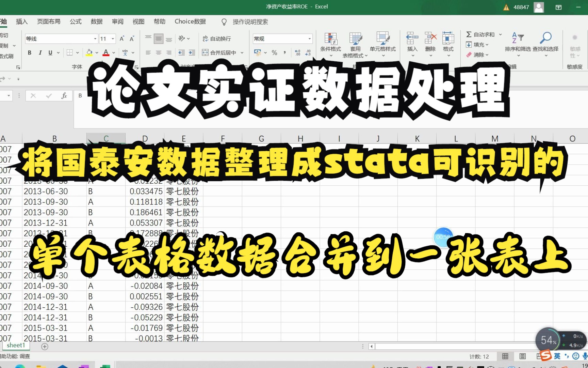588x368 pixels.
Task: Click the borders icon
Action: click(x=70, y=53)
